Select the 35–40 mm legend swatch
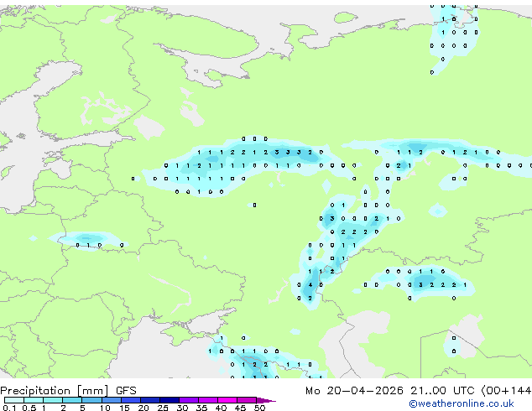Image resolution: width=532 pixels, height=411 pixels. (x=207, y=400)
